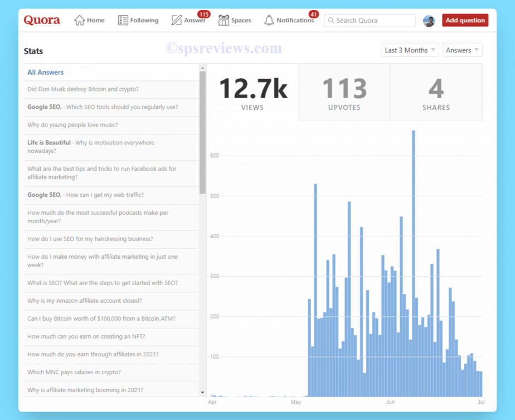
Task: Select the 12.7k Views stat tab
Action: pos(252,92)
